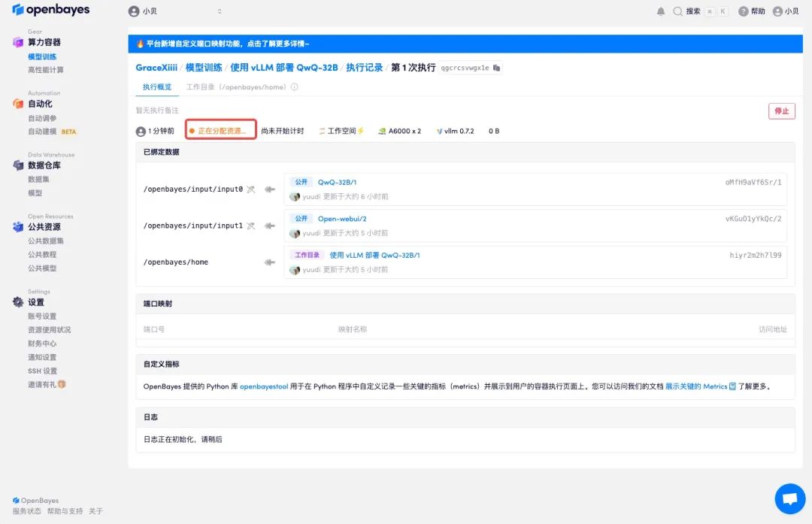
Task: Click the A6000 x 2 GPU icon
Action: click(x=382, y=131)
